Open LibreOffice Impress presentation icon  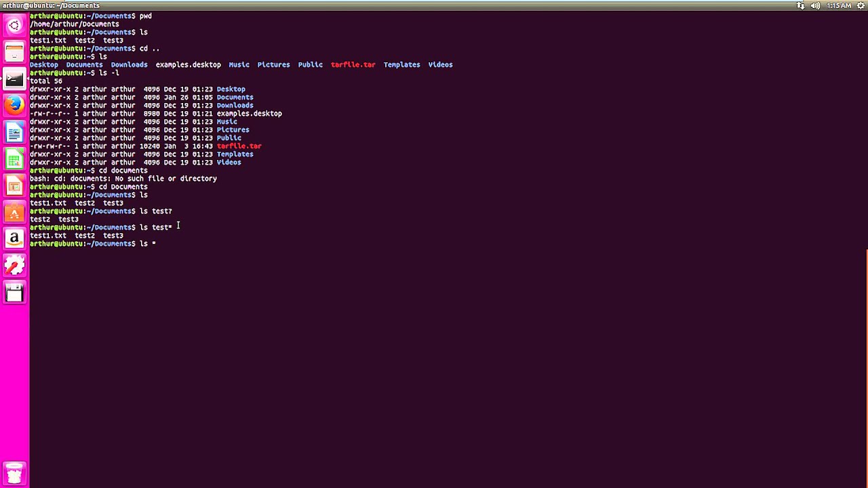(x=14, y=185)
